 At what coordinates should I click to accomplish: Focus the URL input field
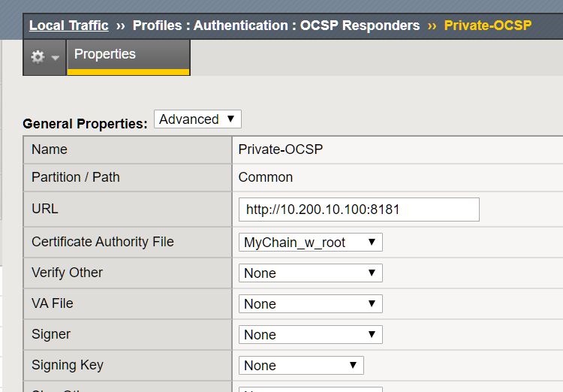pyautogui.click(x=359, y=210)
